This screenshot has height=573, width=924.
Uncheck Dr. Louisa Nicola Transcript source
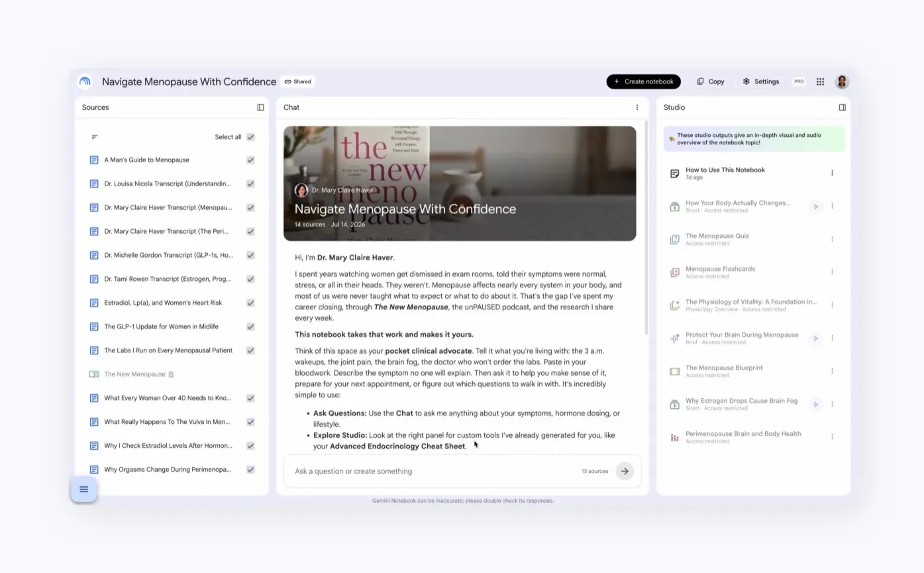click(250, 183)
